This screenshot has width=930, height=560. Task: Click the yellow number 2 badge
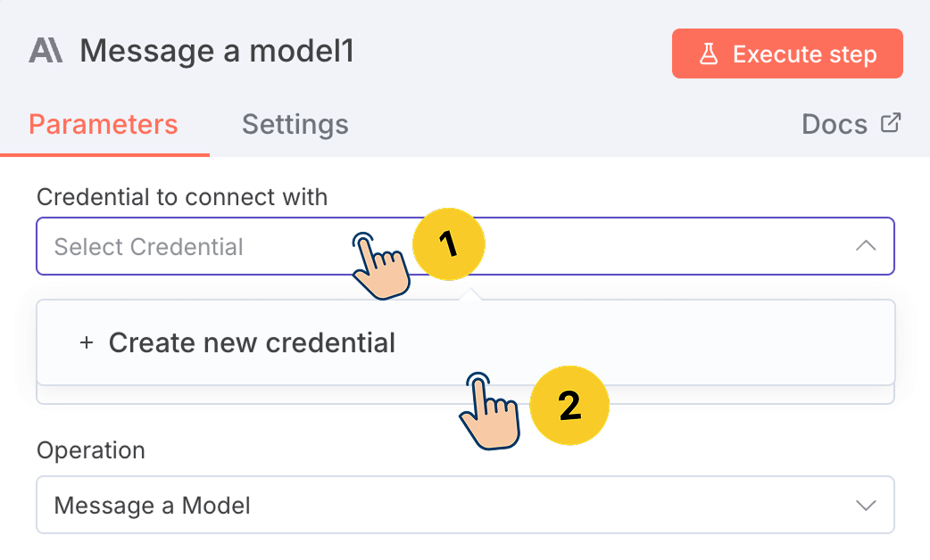tap(569, 406)
